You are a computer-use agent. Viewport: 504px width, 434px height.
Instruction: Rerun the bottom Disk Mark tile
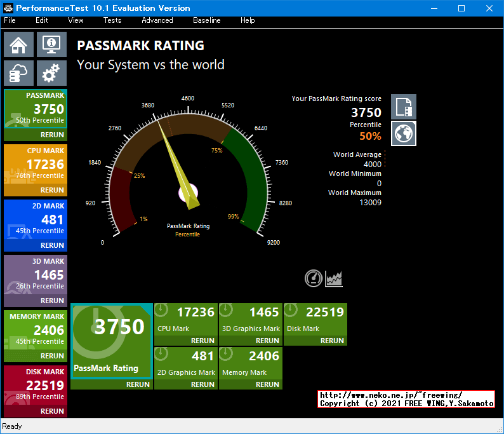[x=332, y=341]
